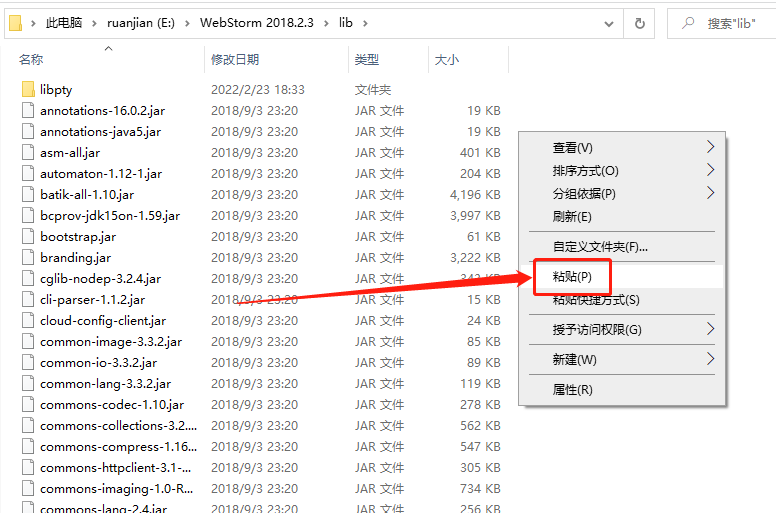
Task: Click the 3,222 KB size cell
Action: [475, 257]
